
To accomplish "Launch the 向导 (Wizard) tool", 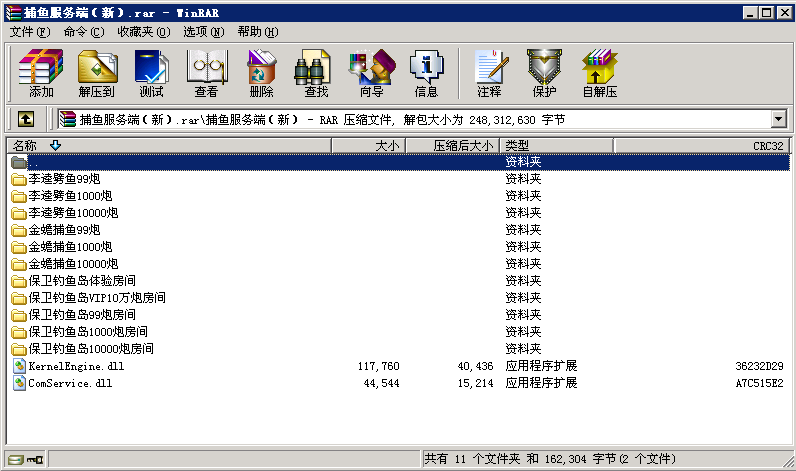I will pos(371,74).
